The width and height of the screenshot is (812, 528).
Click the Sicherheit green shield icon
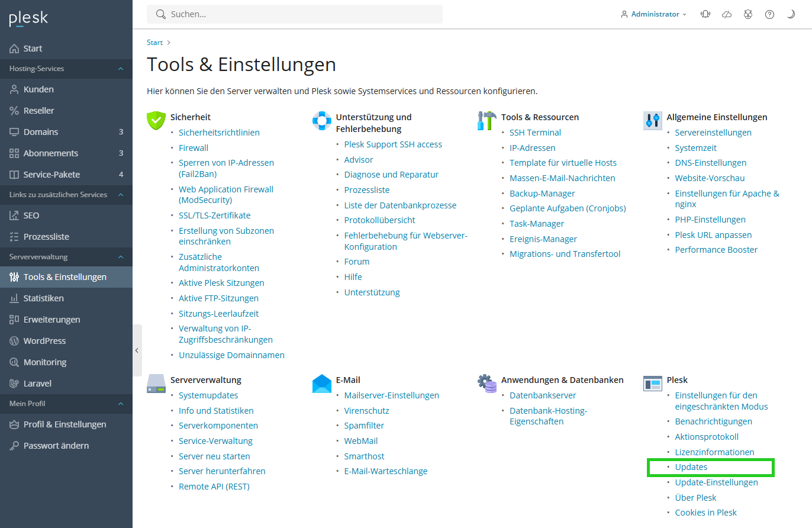point(156,120)
